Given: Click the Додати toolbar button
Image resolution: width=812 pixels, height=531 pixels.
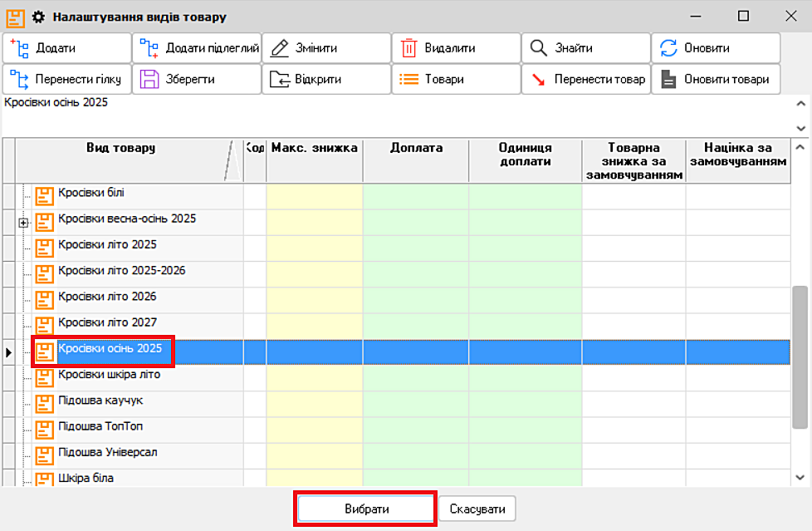Looking at the screenshot, I should click(66, 48).
